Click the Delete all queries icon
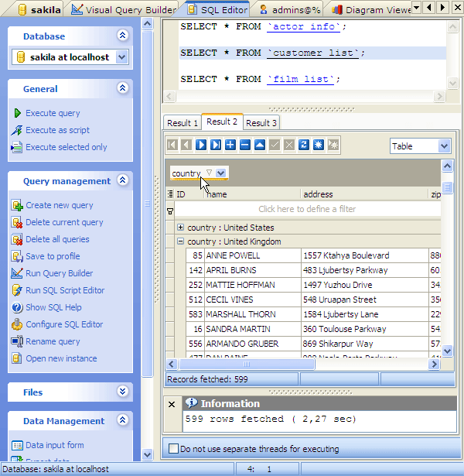This screenshot has width=464, height=476. click(x=17, y=239)
